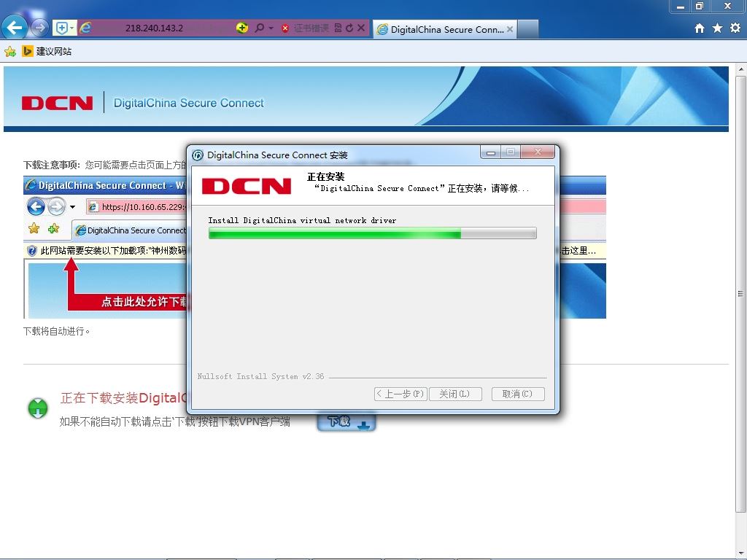
Task: Click the DCN logo in the page banner
Action: 57,103
